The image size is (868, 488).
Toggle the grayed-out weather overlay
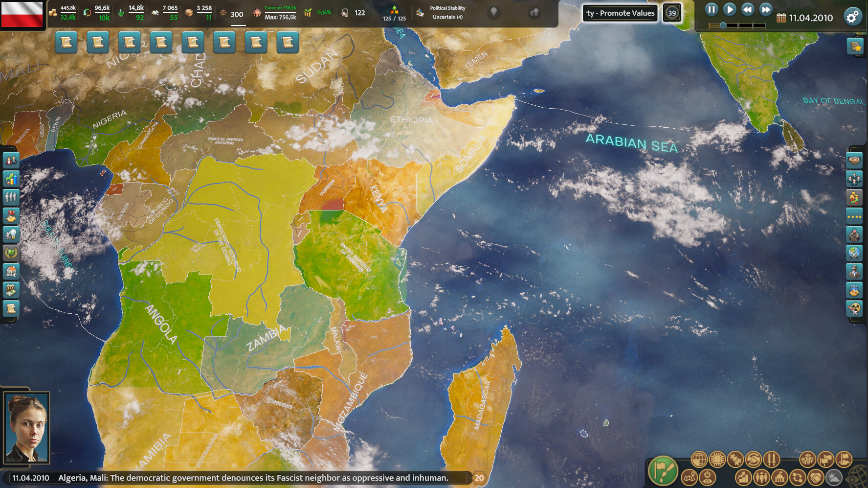(x=833, y=477)
